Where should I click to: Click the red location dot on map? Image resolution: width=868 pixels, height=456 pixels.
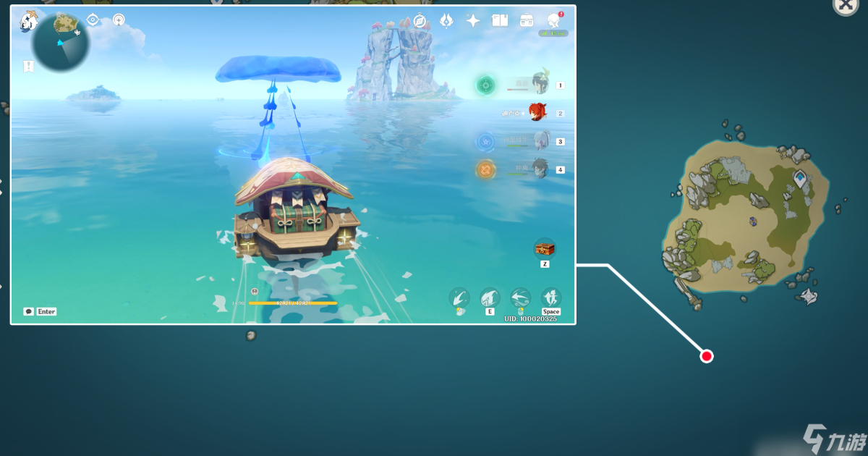click(x=707, y=356)
